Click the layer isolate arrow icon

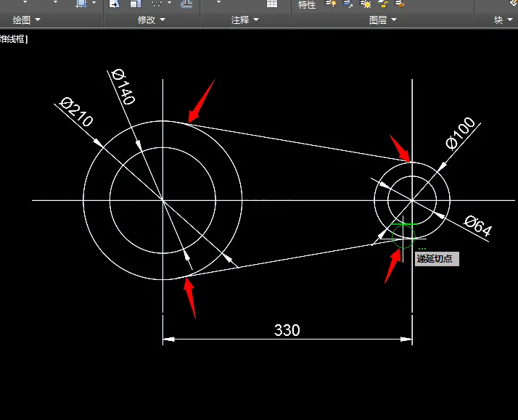point(348,4)
